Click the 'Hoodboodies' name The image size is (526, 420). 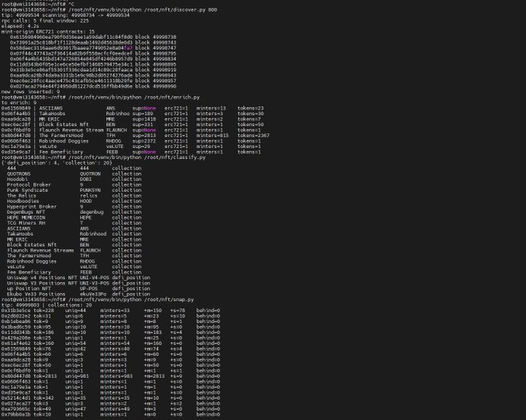coord(23,201)
